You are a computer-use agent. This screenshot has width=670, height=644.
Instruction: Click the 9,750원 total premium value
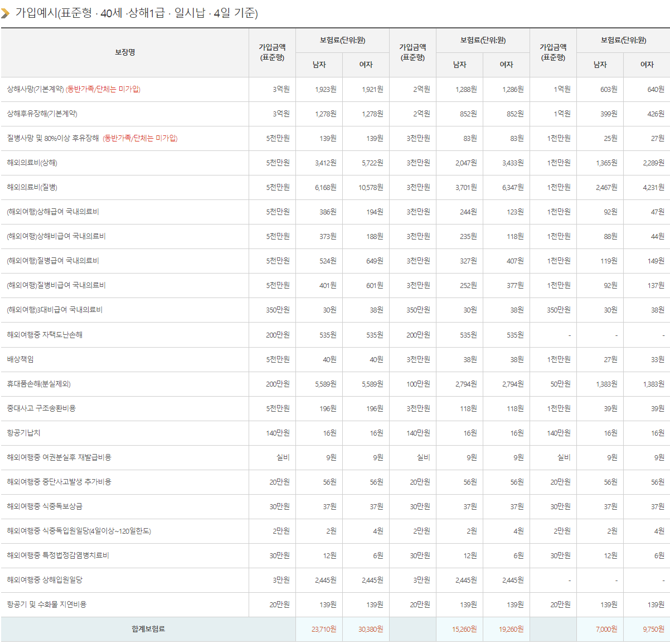tap(653, 630)
